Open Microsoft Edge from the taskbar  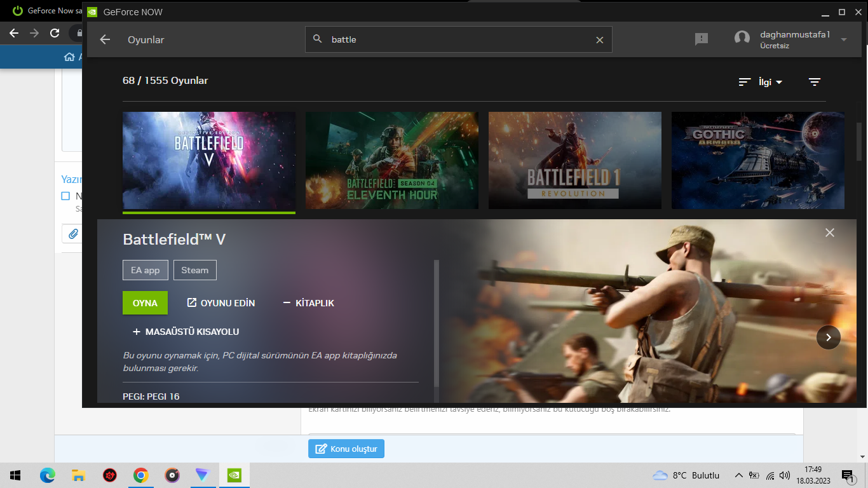(x=48, y=475)
